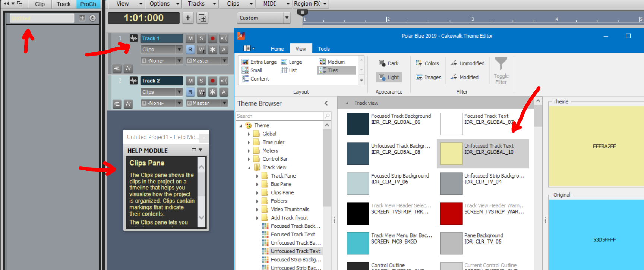This screenshot has height=270, width=644.
Task: Click Track 2 freeze snowflake button
Action: point(212,92)
